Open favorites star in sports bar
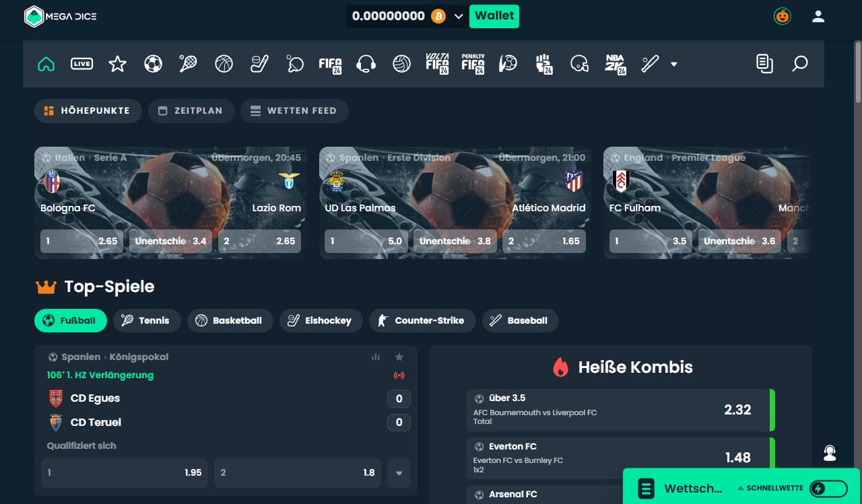This screenshot has height=504, width=862. (117, 64)
